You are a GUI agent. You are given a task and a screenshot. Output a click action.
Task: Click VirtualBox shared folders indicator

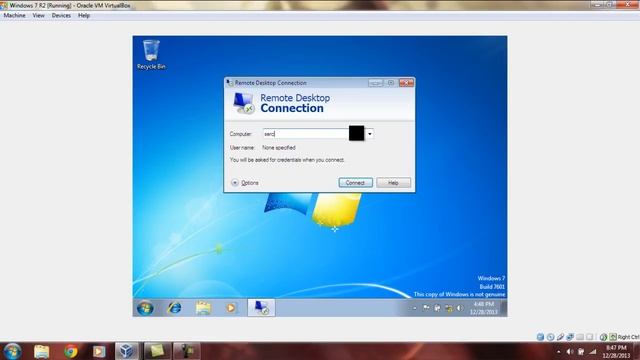580,337
